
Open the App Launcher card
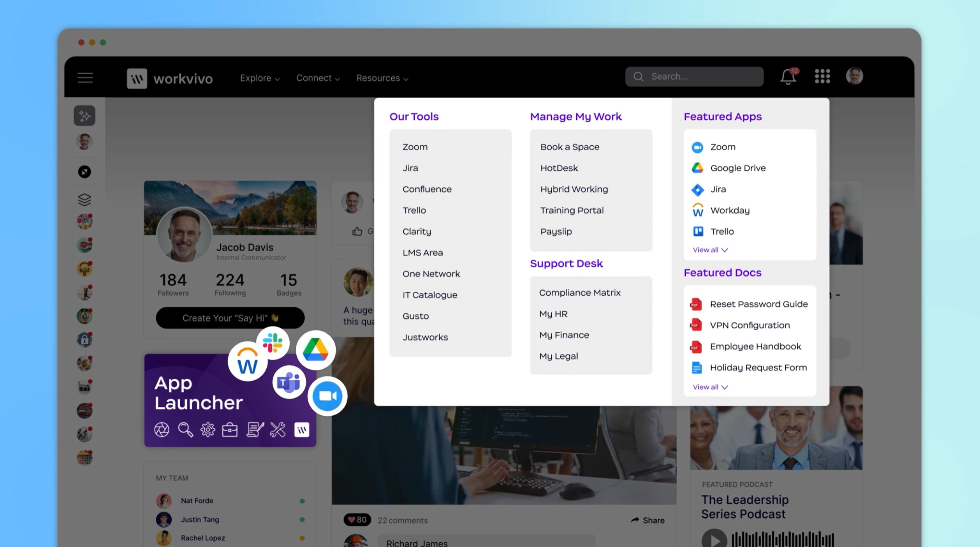coord(230,400)
